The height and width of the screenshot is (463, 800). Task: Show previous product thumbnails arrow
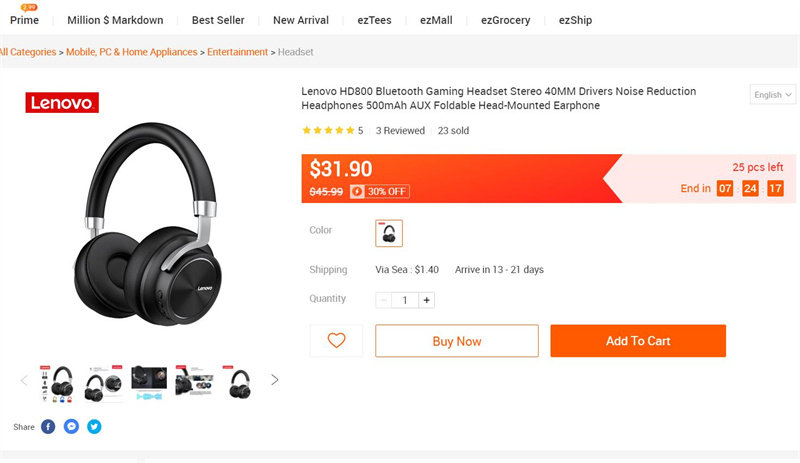point(25,380)
